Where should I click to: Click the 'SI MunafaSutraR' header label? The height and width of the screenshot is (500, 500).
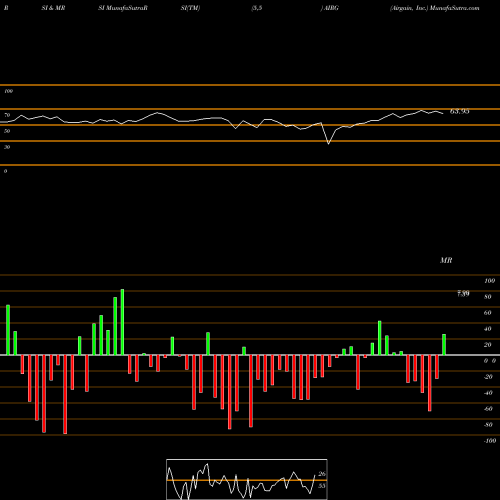(x=123, y=8)
